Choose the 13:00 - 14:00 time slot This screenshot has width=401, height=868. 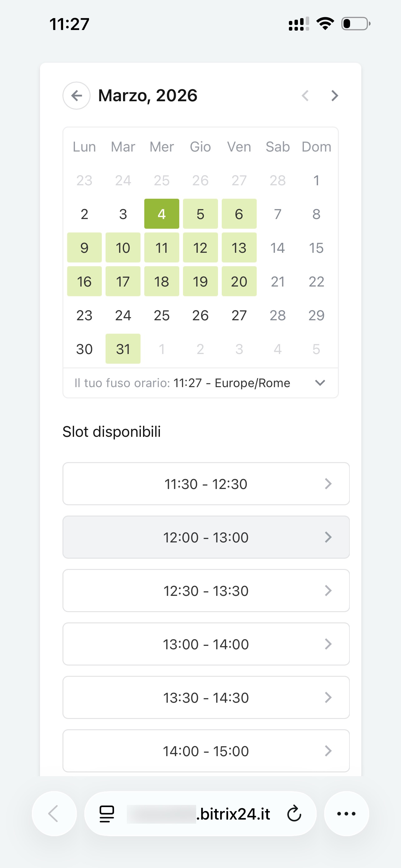point(206,644)
